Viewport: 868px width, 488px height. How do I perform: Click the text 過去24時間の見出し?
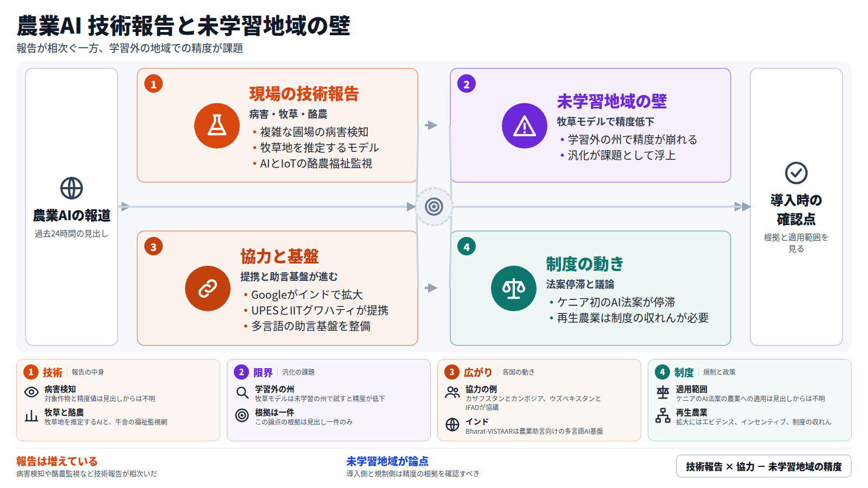(72, 234)
